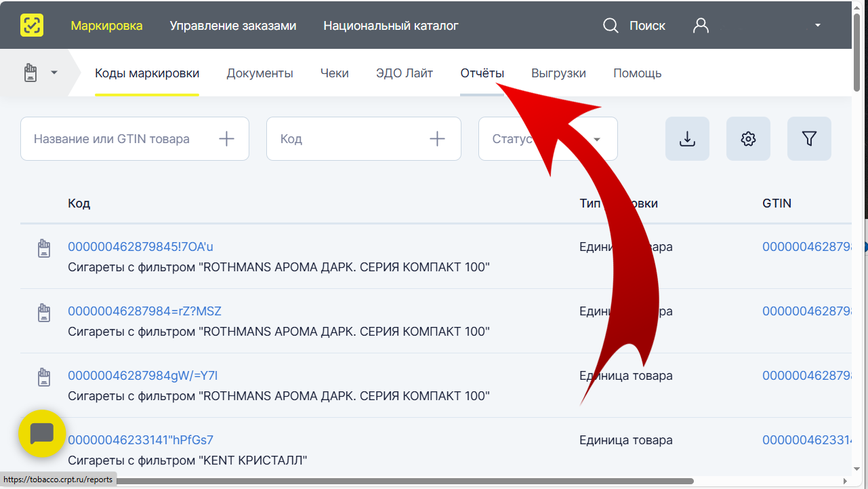
Task: Expand the account dropdown caret in top bar
Action: coord(818,26)
